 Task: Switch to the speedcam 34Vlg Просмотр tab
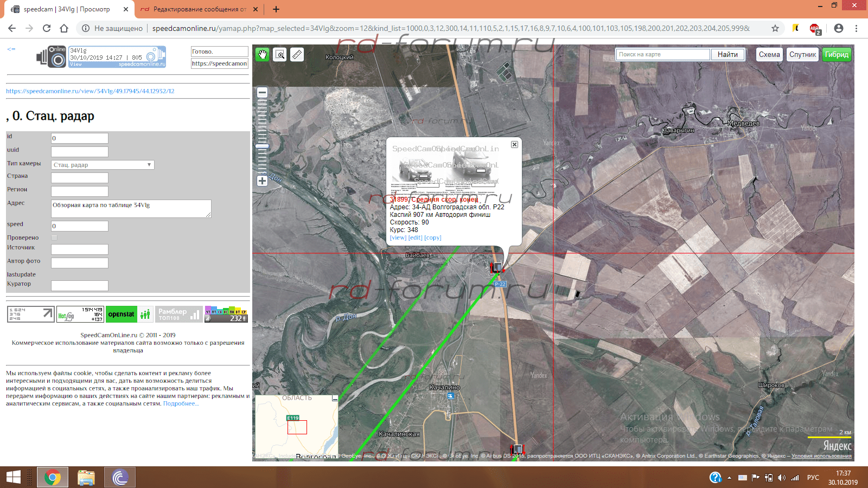pyautogui.click(x=66, y=9)
